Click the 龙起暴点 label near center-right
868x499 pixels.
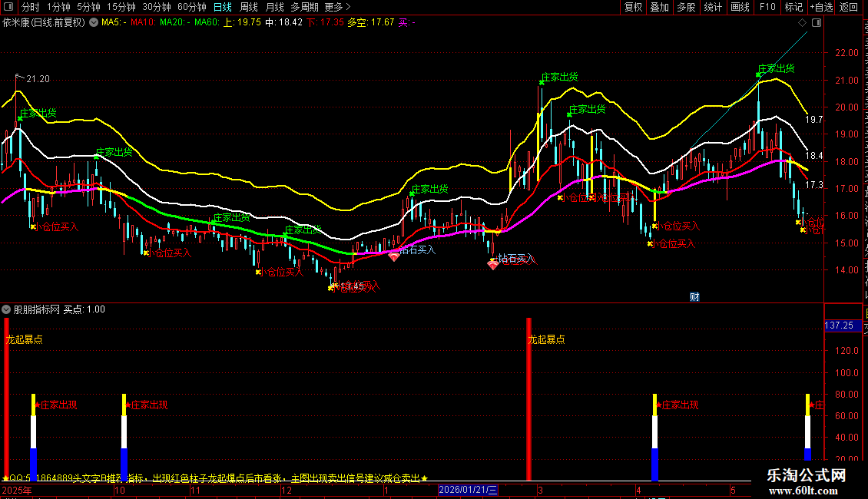[x=546, y=339]
